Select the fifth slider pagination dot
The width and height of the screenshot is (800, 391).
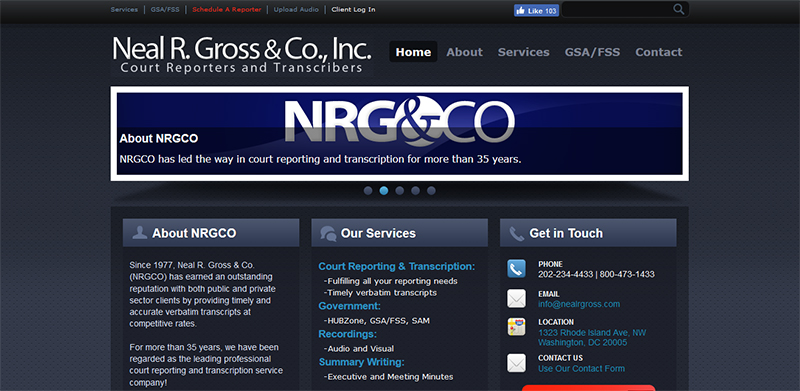[x=431, y=191]
